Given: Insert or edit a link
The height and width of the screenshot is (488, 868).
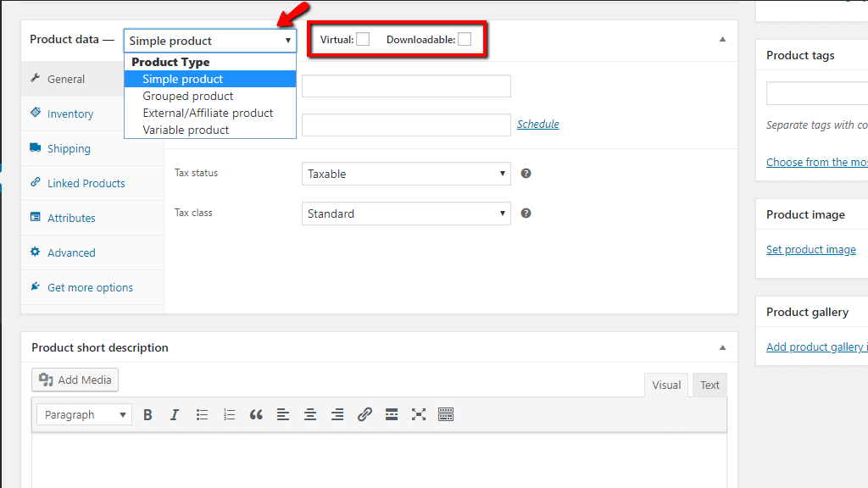Looking at the screenshot, I should pos(364,415).
